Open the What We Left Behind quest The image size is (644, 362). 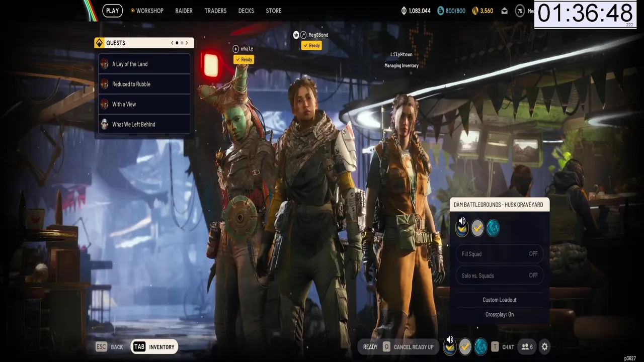point(144,124)
